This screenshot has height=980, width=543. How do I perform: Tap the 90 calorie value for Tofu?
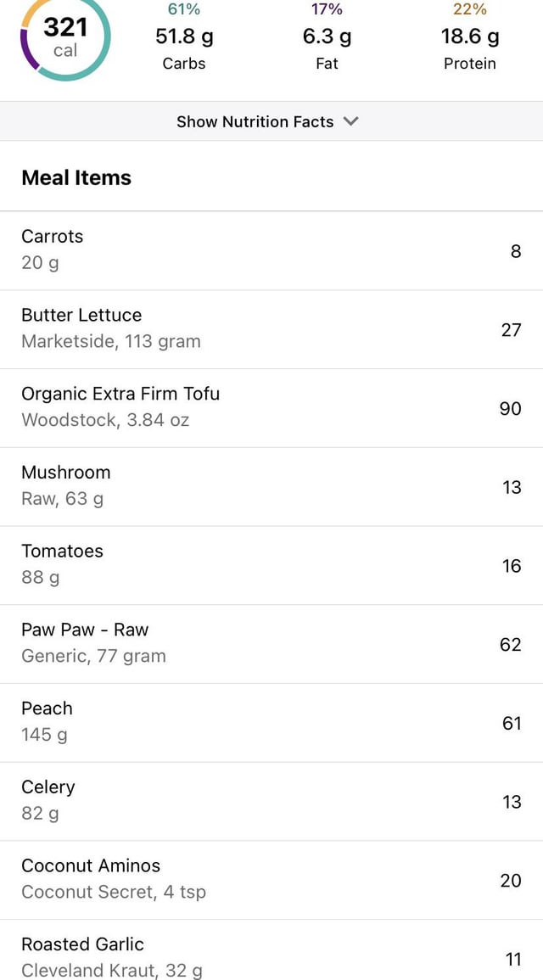[510, 408]
